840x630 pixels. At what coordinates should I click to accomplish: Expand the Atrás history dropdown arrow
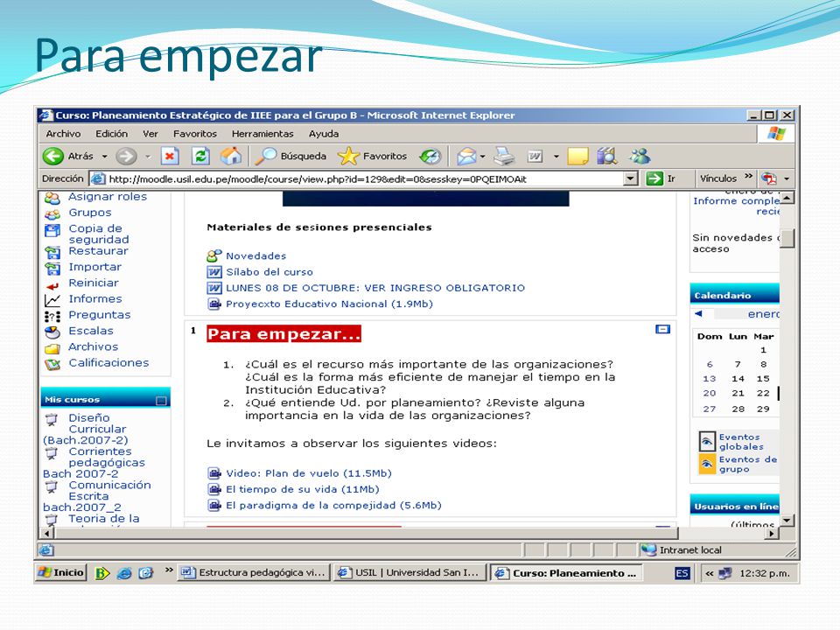tap(105, 157)
